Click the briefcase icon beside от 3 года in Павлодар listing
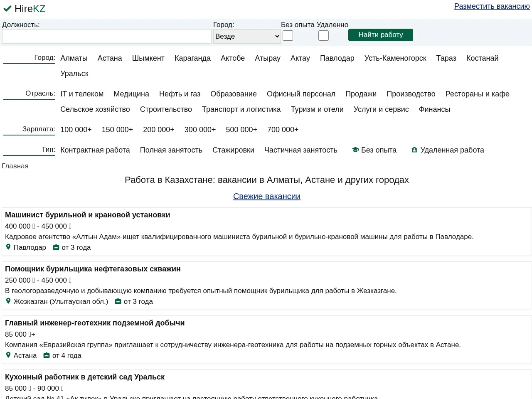 (56, 247)
